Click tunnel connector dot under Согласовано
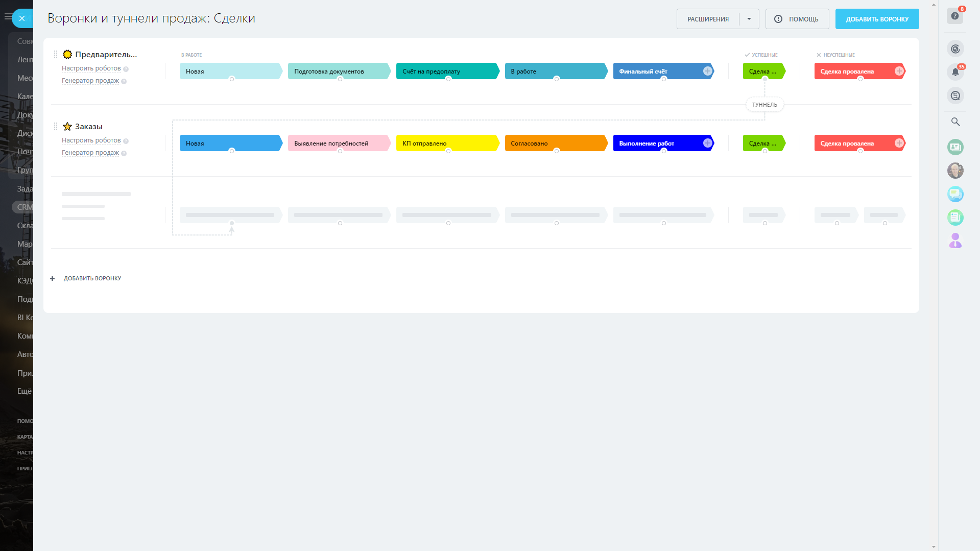This screenshot has width=980, height=551. tap(557, 151)
